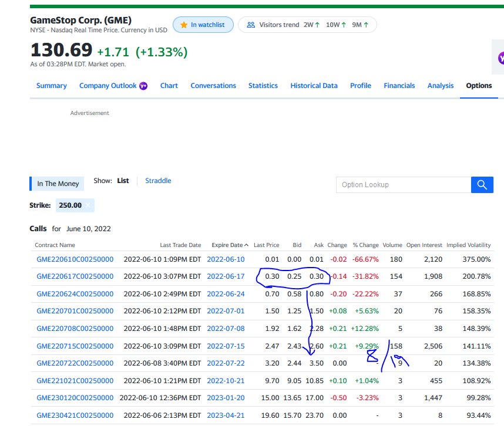Click the Implied Volatility column header
The height and width of the screenshot is (426, 504).
[468, 245]
